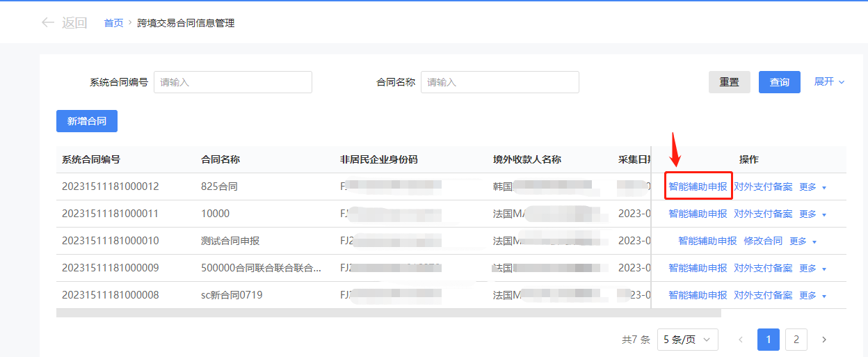The width and height of the screenshot is (868, 357).
Task: Click the back arrow 返回 icon
Action: pyautogui.click(x=48, y=22)
